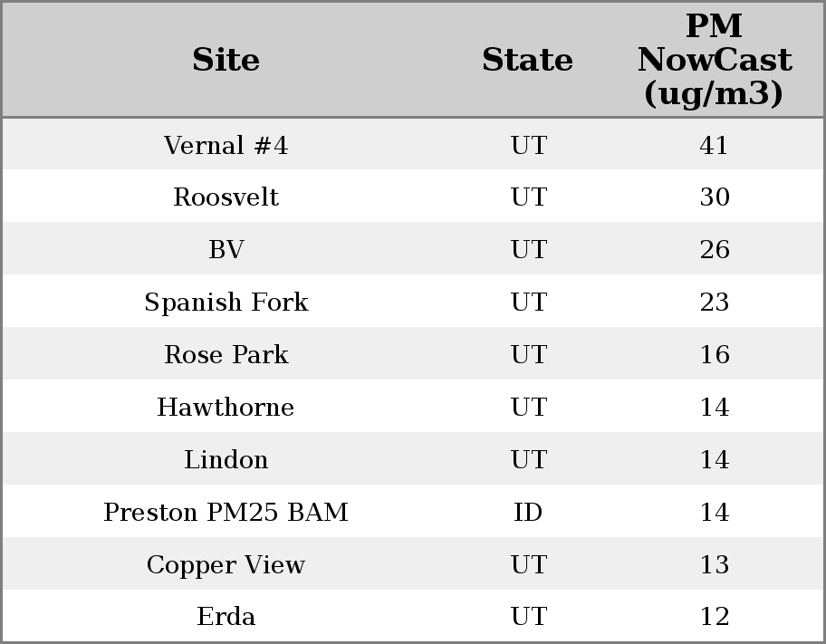Click the PM NowCast column header

pos(714,60)
